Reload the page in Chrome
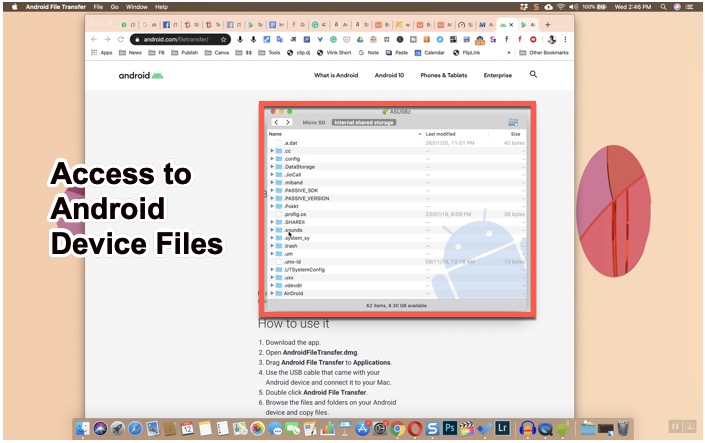 click(120, 40)
